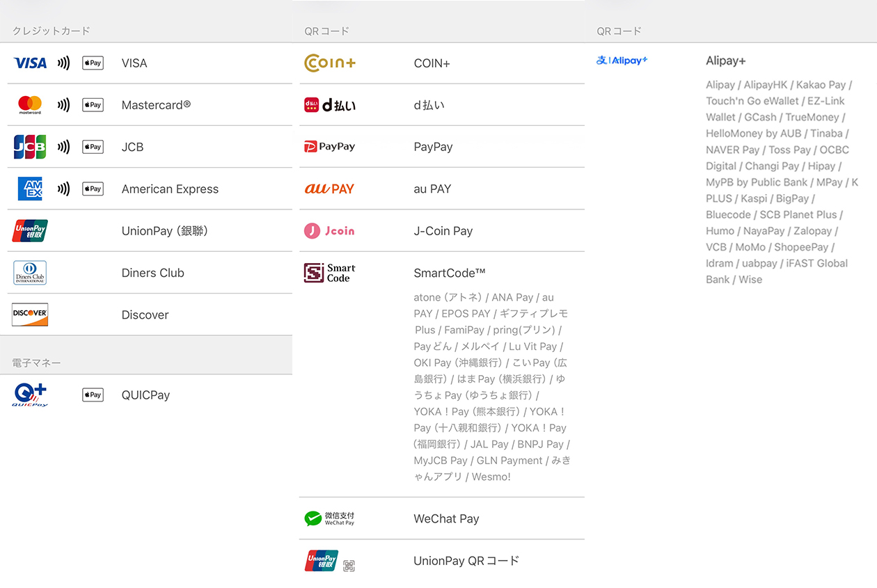Click the SmartCode™ heading
Viewport: 877px width, 588px height.
pyautogui.click(x=450, y=273)
